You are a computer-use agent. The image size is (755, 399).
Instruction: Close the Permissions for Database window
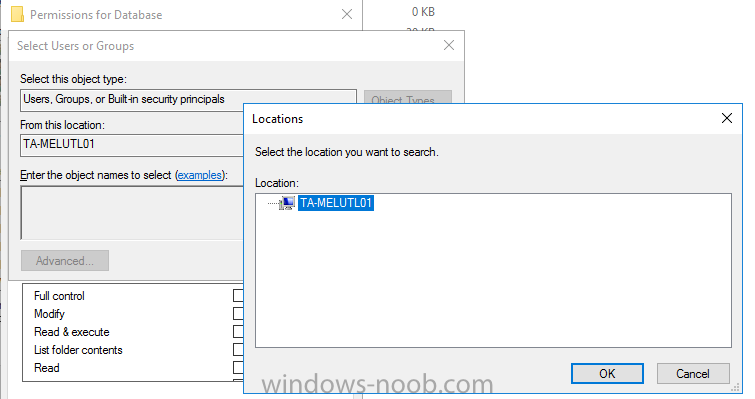point(347,14)
